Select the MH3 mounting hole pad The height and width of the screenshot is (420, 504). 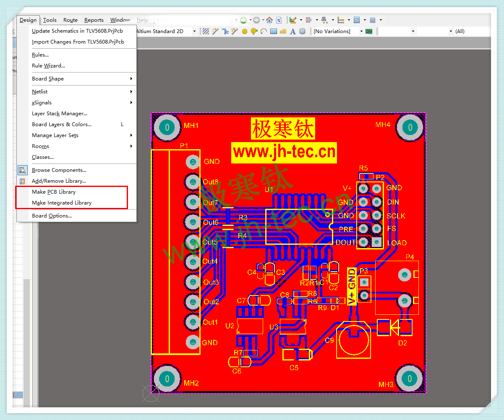click(410, 379)
